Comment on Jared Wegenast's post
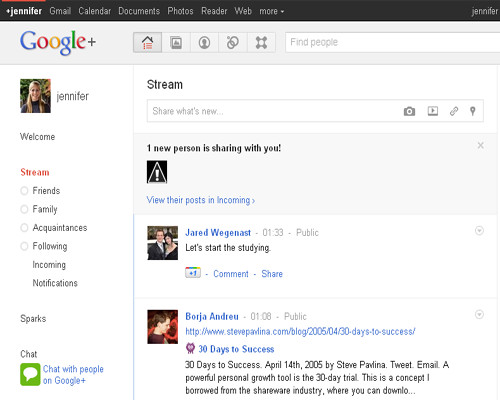The width and height of the screenshot is (500, 400). click(x=231, y=274)
